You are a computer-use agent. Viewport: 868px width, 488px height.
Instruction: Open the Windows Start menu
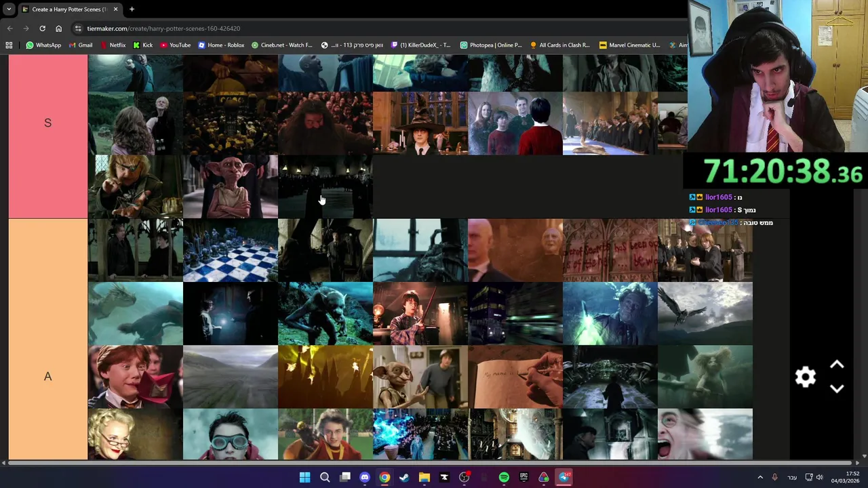click(305, 477)
